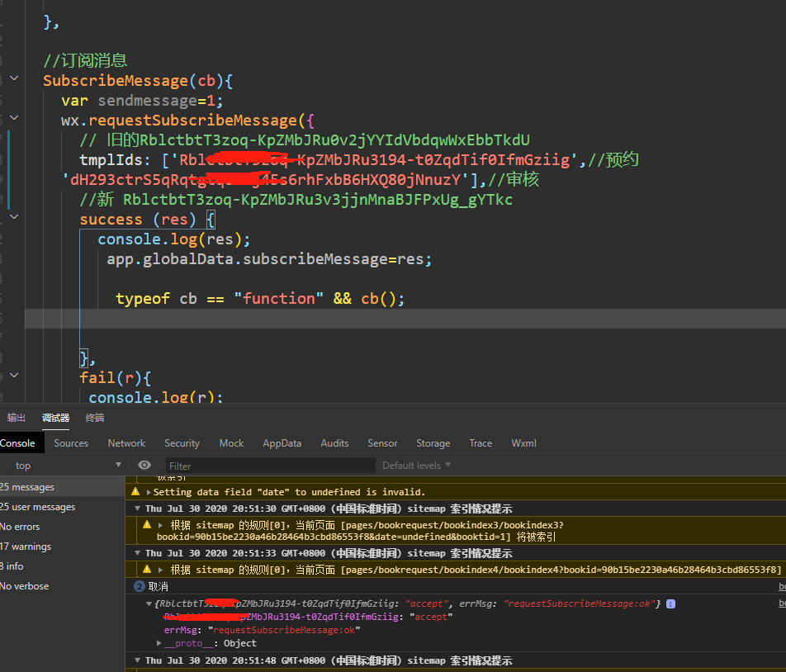
Task: Expand the bookindex3 sitemap warning message
Action: pyautogui.click(x=160, y=525)
